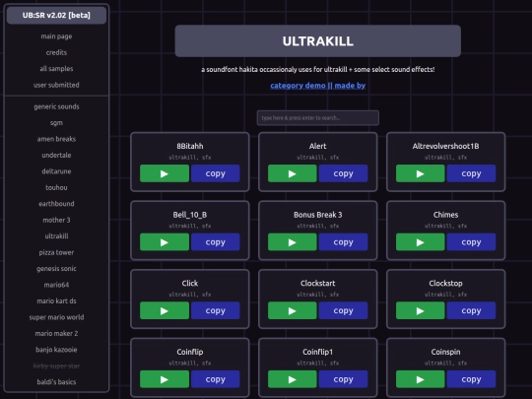
Task: Open the baldi's basics category
Action: [56, 382]
